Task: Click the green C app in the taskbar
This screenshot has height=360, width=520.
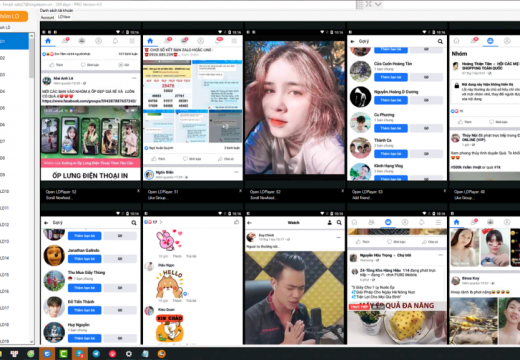Action: (x=63, y=354)
